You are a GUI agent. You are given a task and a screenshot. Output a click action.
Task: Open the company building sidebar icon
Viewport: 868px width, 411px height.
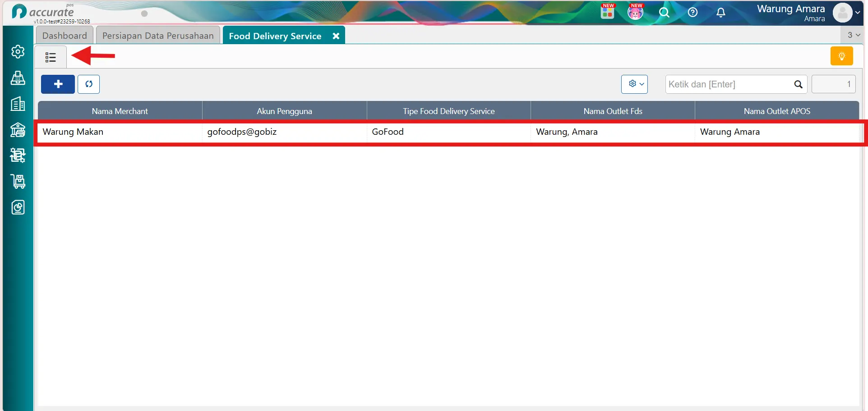18,104
